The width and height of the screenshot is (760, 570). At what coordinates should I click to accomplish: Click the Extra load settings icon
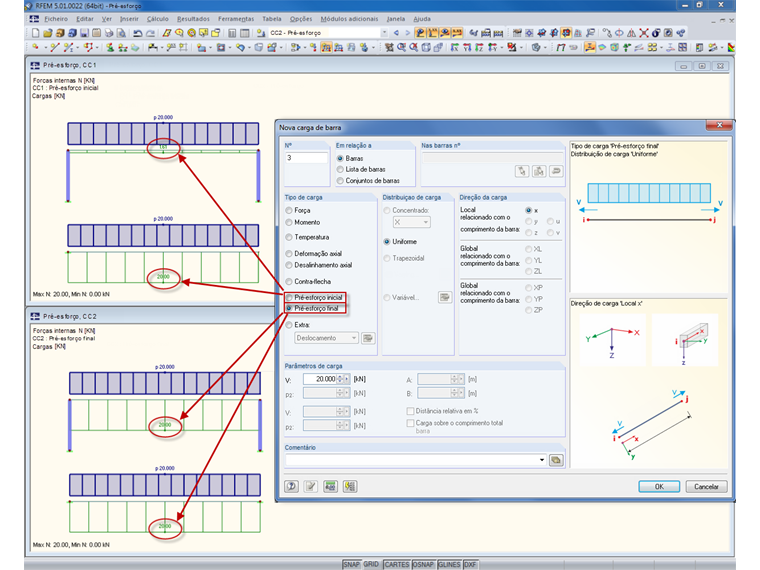pyautogui.click(x=368, y=338)
